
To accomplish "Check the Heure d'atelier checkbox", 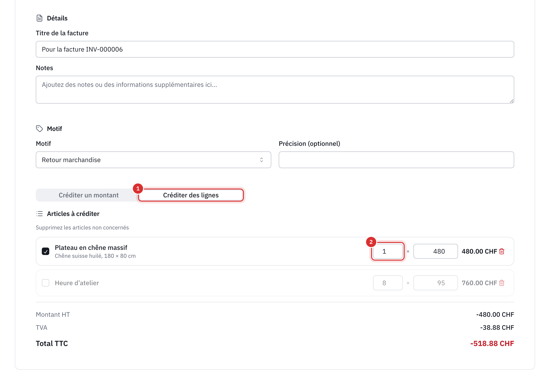I will coord(45,283).
